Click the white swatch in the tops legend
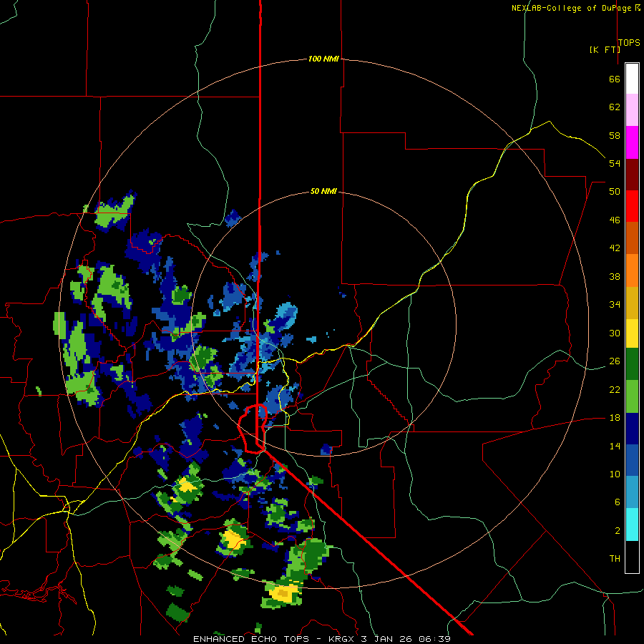 (x=632, y=79)
